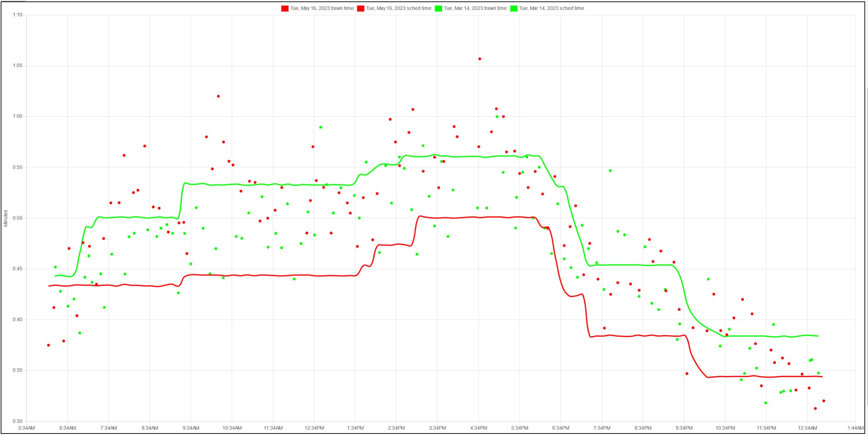Toggle 'Tue, Mar 14, 2023 travel time' legend label
The width and height of the screenshot is (868, 436).
[475, 9]
